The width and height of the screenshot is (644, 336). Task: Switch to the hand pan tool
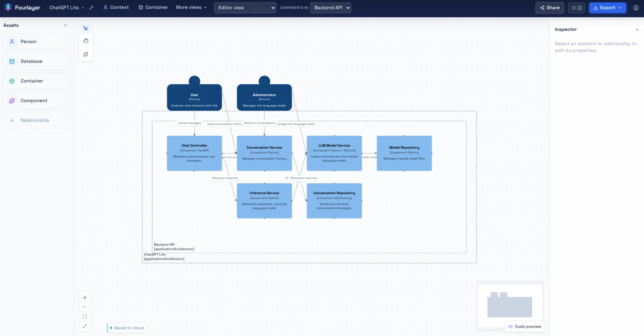click(86, 41)
